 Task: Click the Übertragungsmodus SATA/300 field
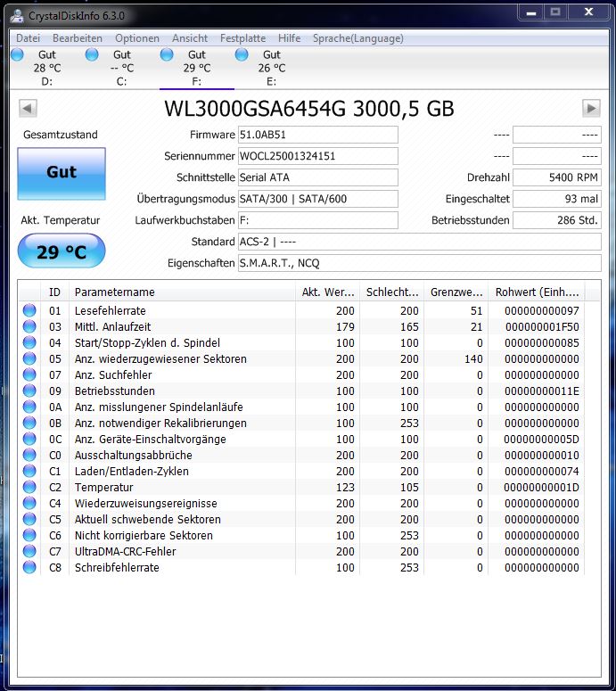pos(317,199)
